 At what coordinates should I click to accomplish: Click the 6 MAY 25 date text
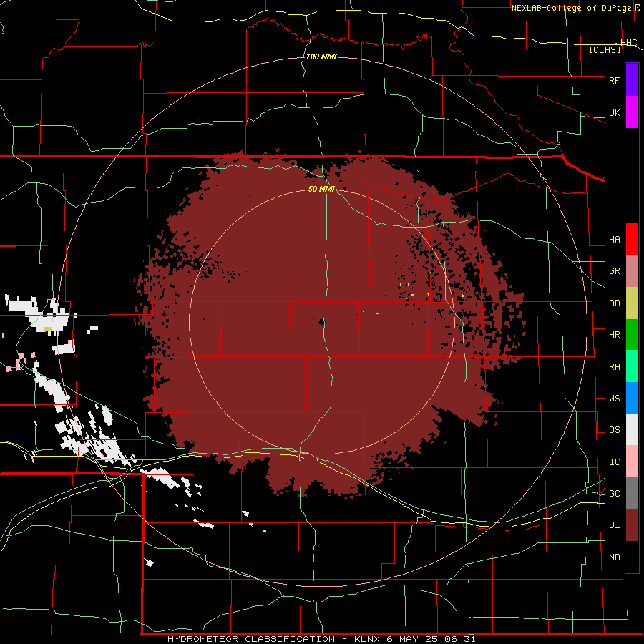pos(412,639)
